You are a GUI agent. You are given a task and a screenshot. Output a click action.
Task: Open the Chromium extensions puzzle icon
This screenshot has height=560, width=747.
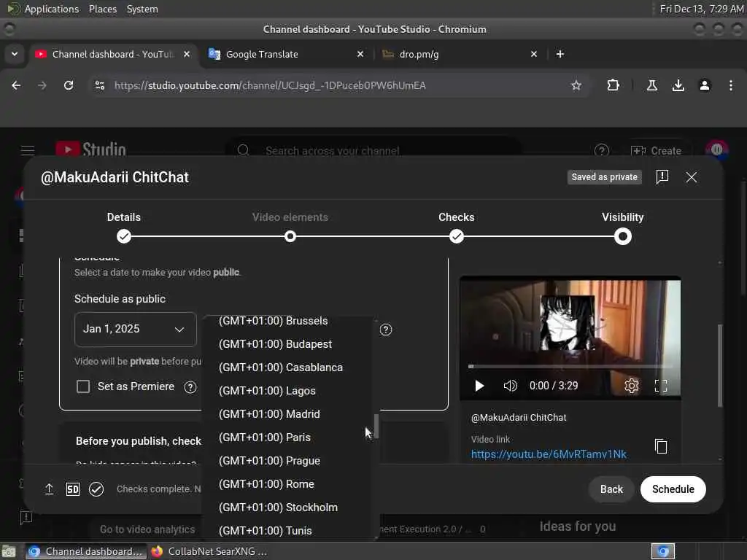[613, 85]
